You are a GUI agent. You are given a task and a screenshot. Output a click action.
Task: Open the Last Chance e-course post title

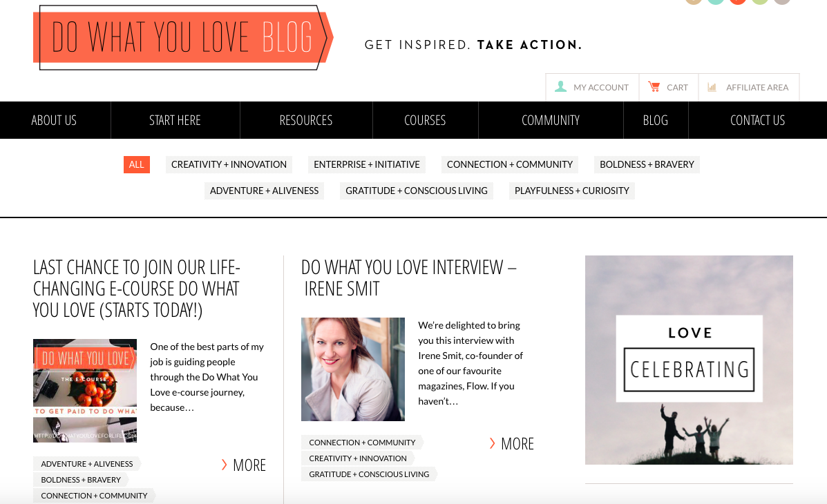tap(137, 289)
